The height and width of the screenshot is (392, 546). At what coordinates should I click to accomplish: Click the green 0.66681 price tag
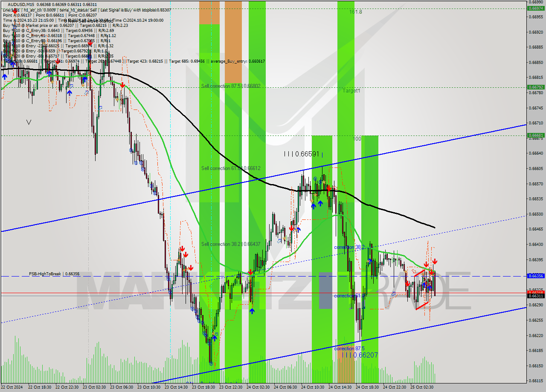pyautogui.click(x=535, y=135)
